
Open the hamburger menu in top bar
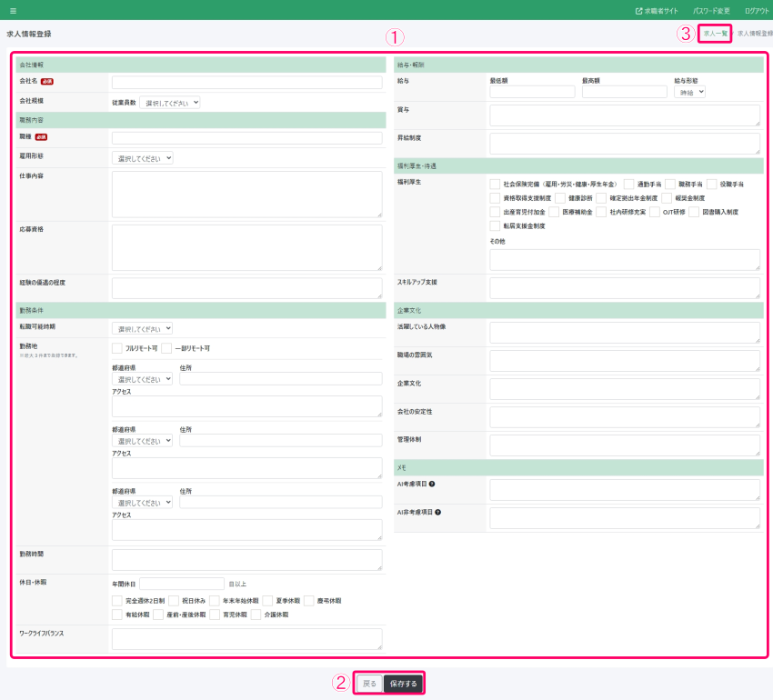[x=13, y=11]
